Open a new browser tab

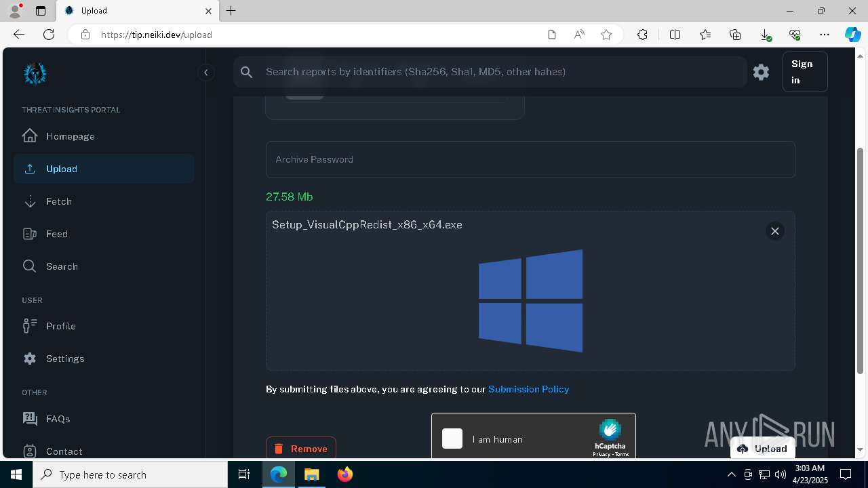click(x=231, y=11)
